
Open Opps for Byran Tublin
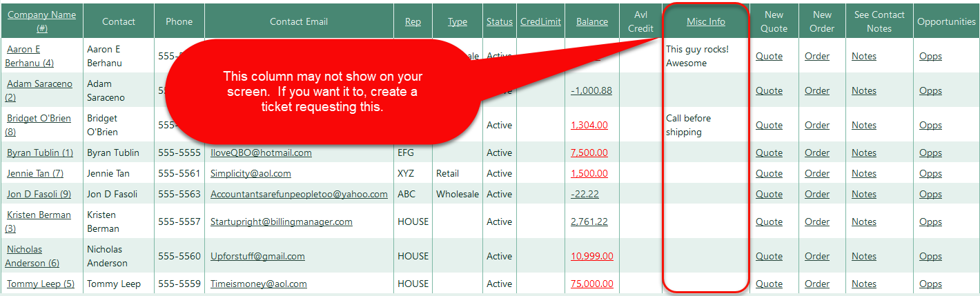tap(930, 152)
